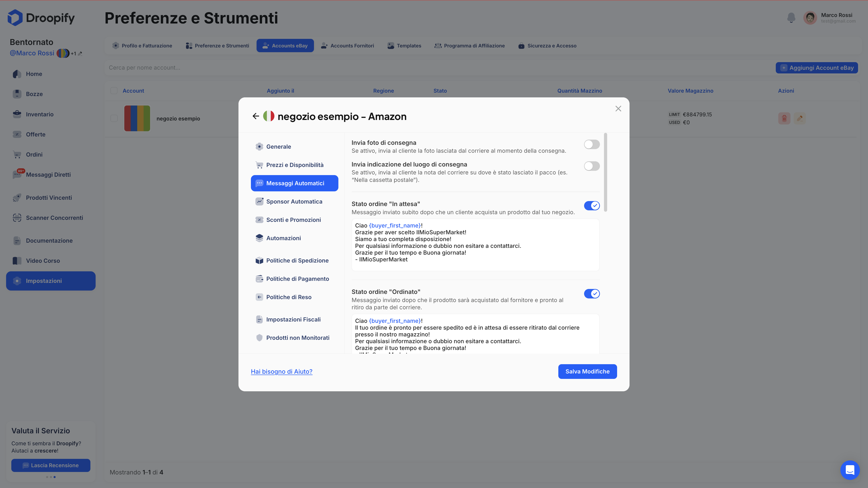Open the Hai bisogno di Aiuto link
The image size is (868, 488).
(x=281, y=371)
